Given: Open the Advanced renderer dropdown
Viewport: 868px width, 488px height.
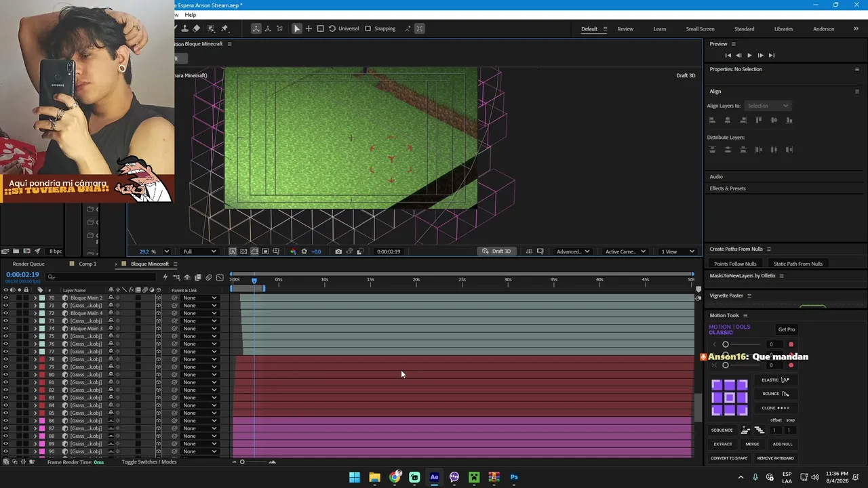Looking at the screenshot, I should click(x=573, y=251).
